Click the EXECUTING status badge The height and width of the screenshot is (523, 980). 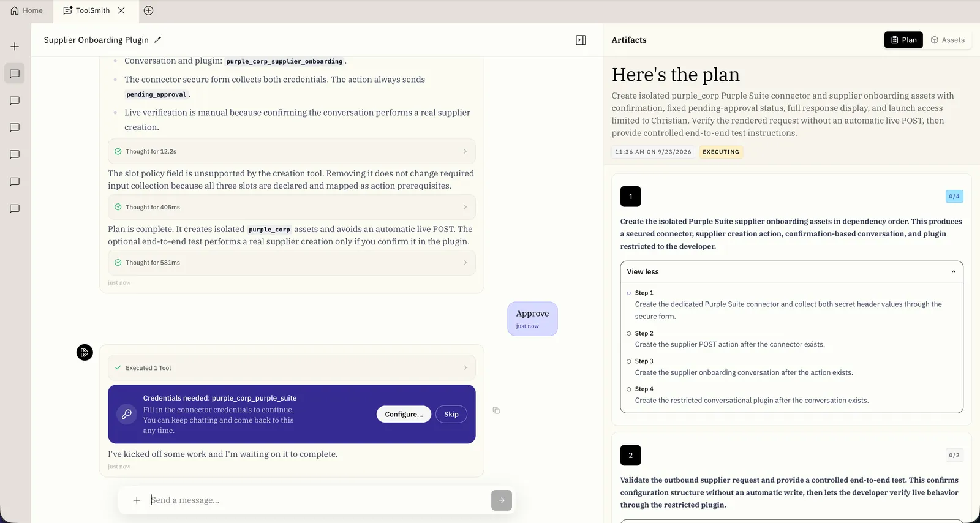(x=721, y=152)
